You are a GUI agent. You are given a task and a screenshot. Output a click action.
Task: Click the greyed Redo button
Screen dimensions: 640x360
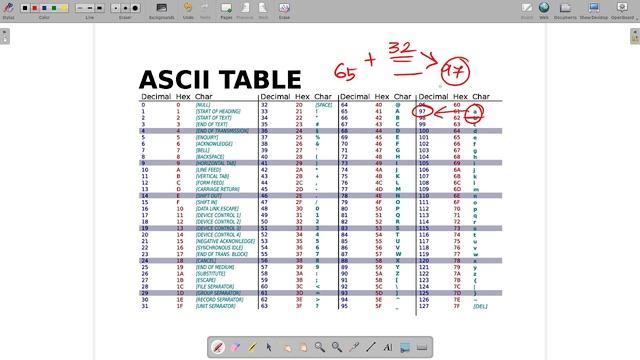click(x=205, y=10)
